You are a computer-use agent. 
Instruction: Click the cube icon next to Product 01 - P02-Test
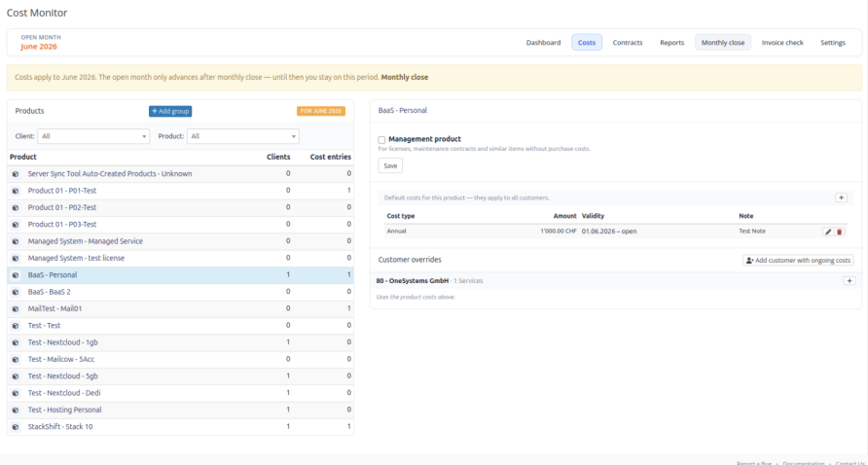[x=16, y=207]
